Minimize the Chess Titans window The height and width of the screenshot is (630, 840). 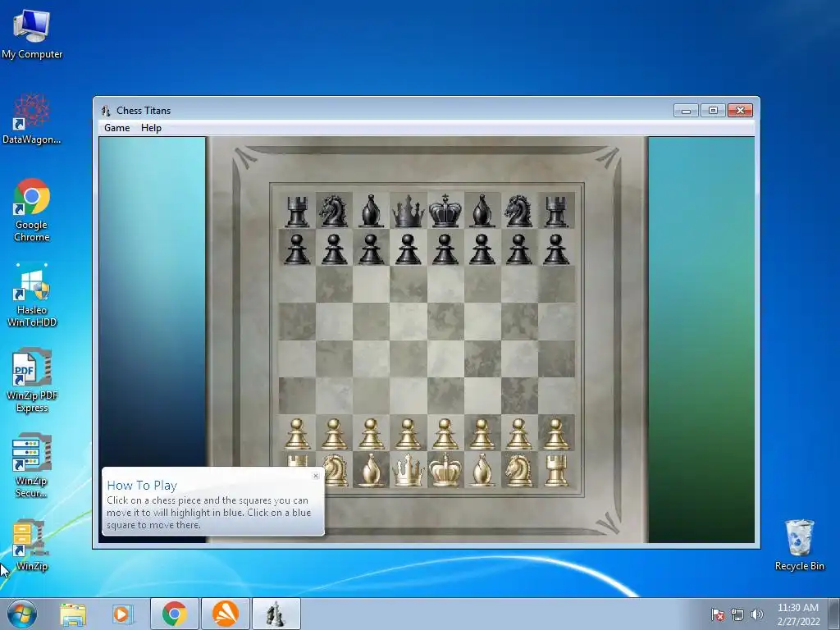tap(686, 111)
